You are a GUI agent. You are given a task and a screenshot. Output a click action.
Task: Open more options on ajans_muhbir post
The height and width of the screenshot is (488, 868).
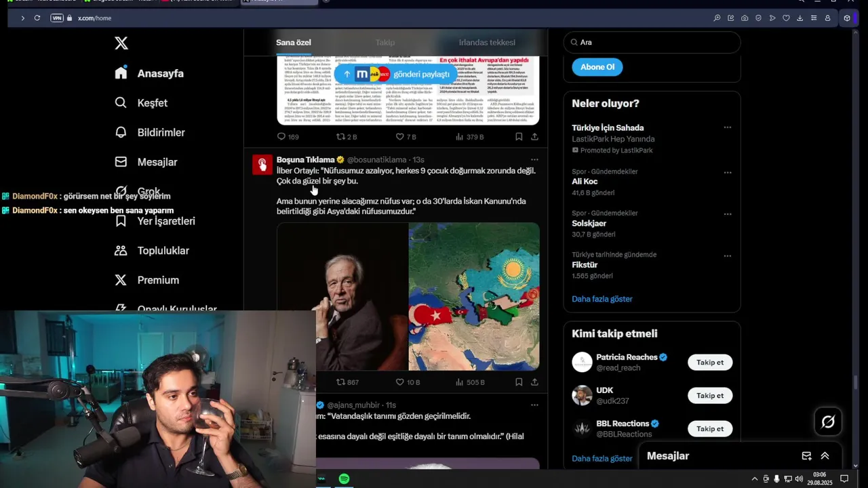(x=534, y=405)
